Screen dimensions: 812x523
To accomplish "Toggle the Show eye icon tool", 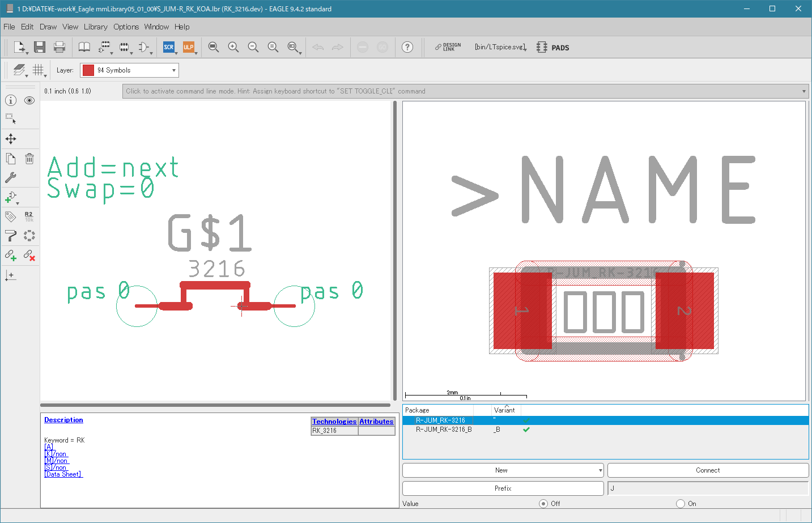I will pyautogui.click(x=29, y=100).
